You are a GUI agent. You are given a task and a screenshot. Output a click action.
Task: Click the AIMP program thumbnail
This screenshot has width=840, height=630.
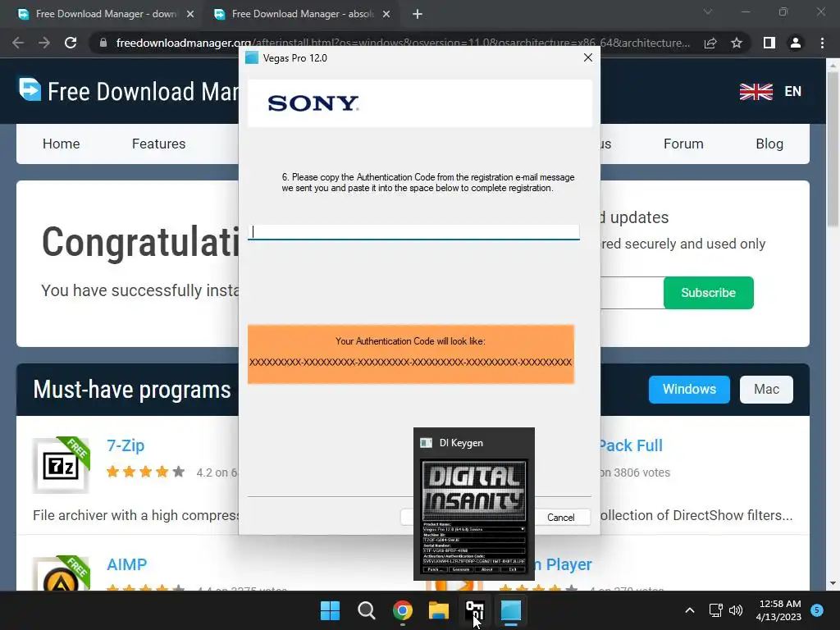tap(61, 573)
